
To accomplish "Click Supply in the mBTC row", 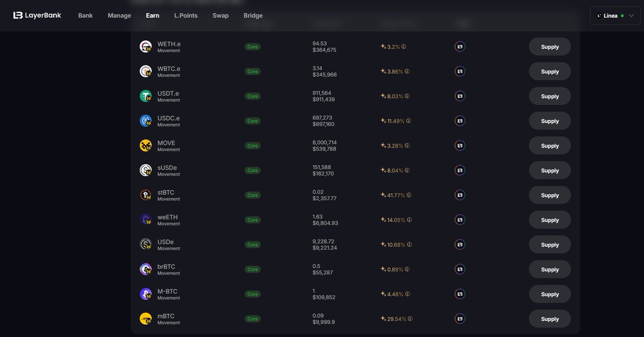I will [x=550, y=319].
